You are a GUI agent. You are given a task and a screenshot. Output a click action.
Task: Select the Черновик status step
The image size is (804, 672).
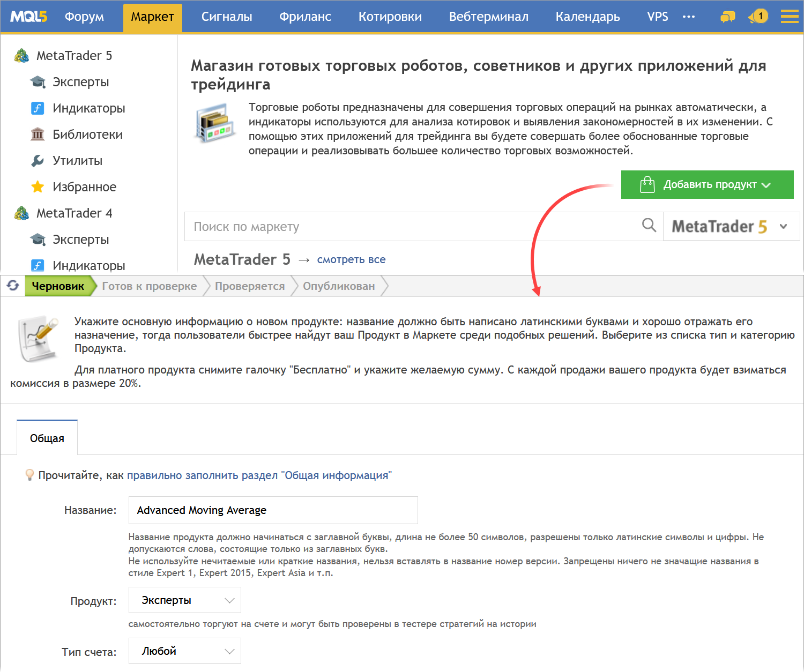(x=58, y=286)
